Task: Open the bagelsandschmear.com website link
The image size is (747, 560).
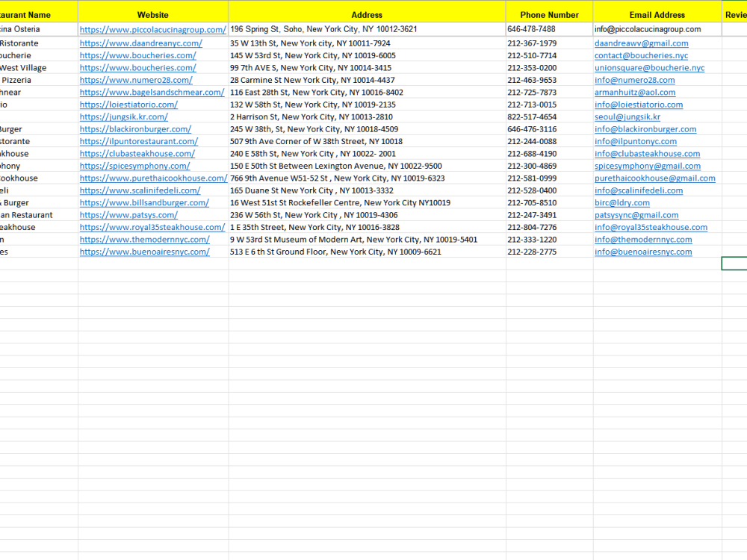Action: click(152, 93)
